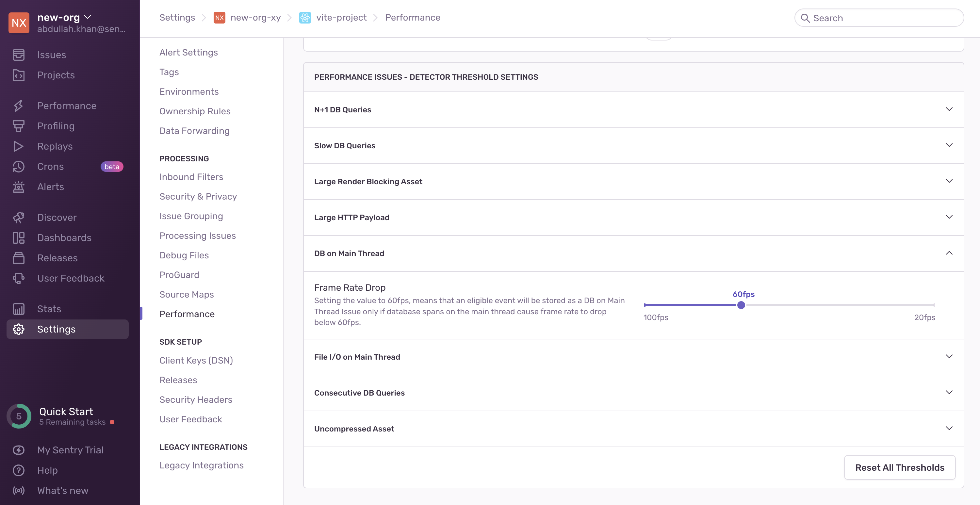The height and width of the screenshot is (505, 980).
Task: Click Reset All Thresholds button
Action: click(x=899, y=467)
